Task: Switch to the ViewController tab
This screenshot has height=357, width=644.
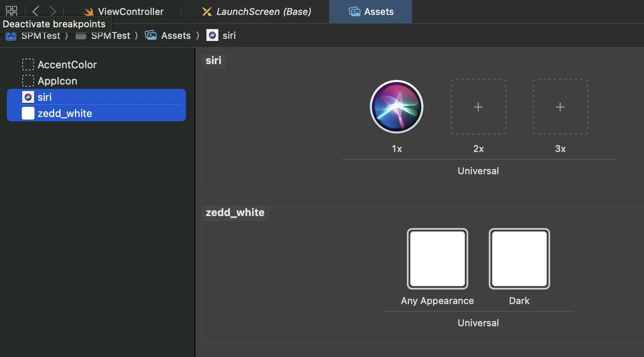Action: [x=124, y=12]
